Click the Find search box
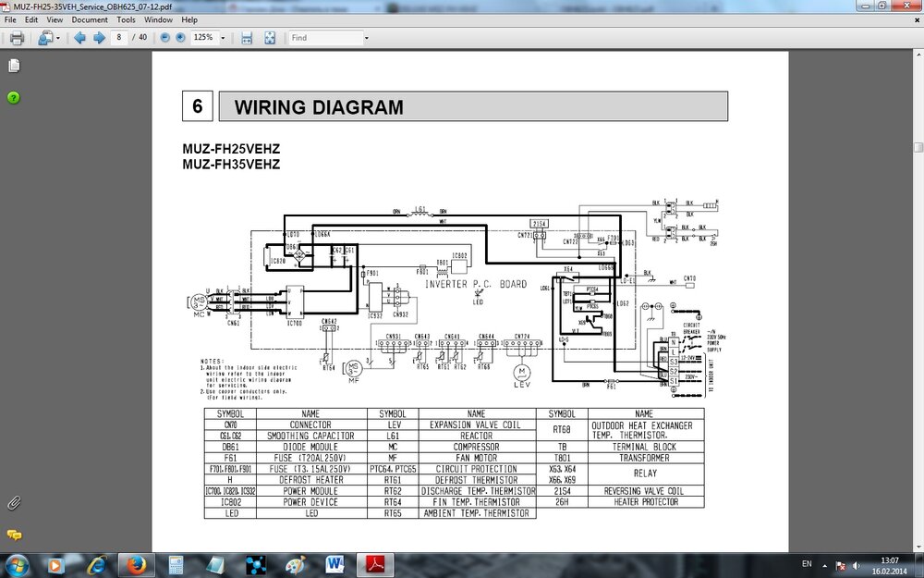The image size is (924, 578). pos(324,38)
